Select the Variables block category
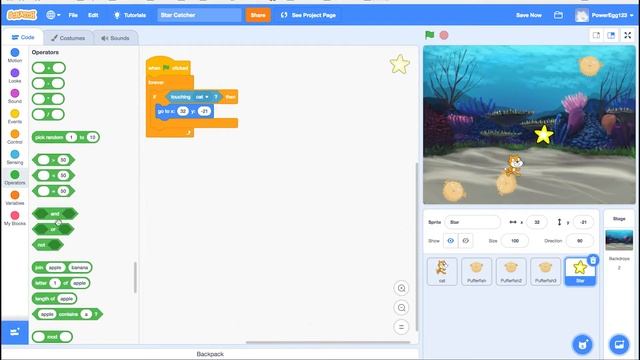 (x=15, y=198)
